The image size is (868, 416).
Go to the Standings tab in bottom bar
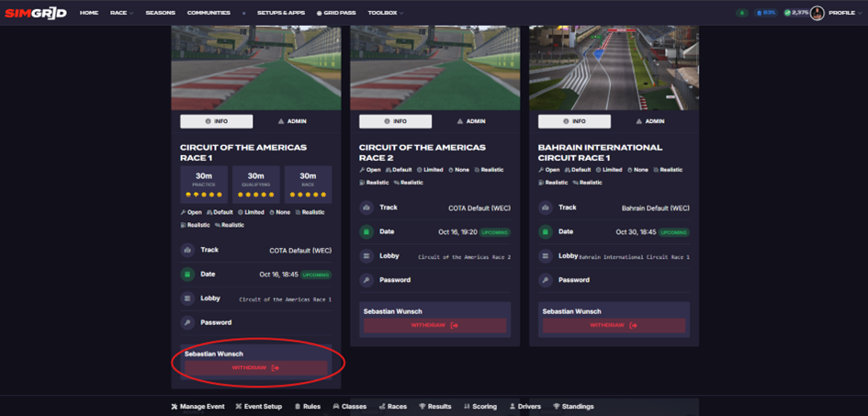573,406
